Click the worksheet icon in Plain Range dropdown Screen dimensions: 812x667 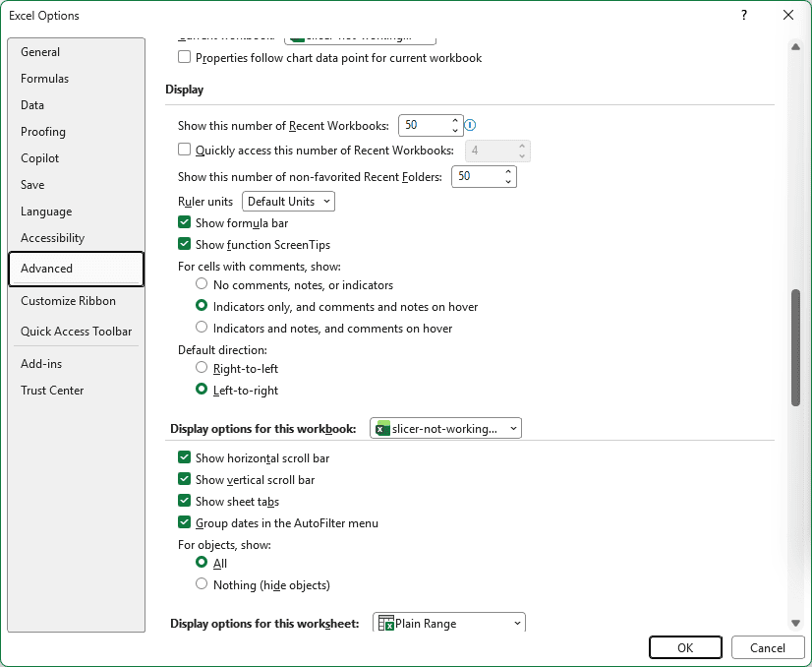coord(385,623)
